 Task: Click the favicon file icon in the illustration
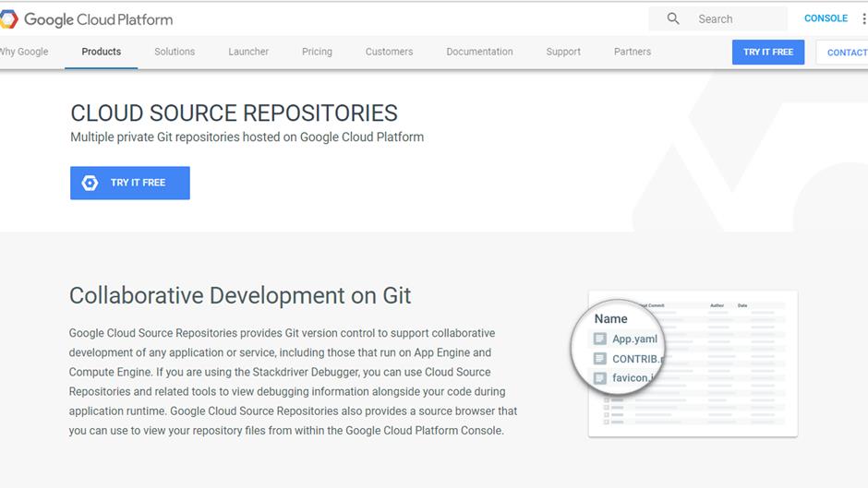point(599,378)
